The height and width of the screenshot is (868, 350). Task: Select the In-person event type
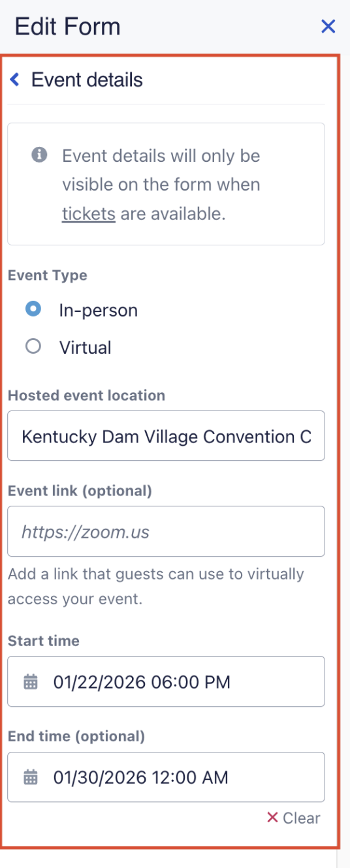point(33,309)
